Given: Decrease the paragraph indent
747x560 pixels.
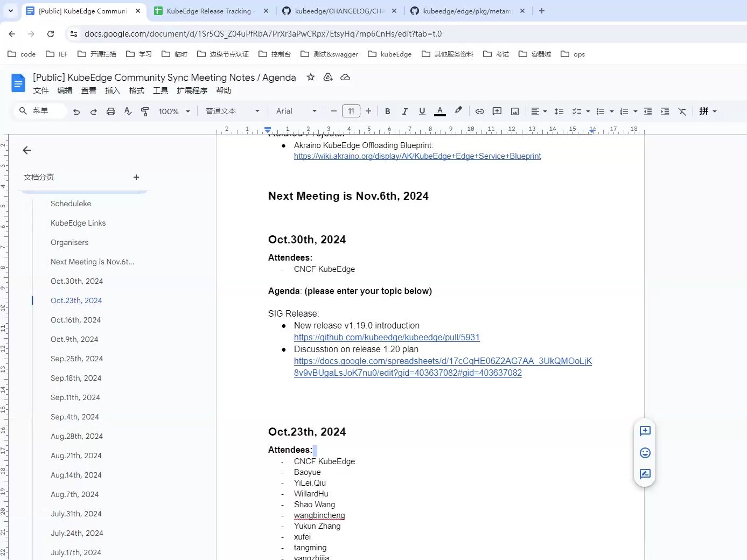Looking at the screenshot, I should click(648, 111).
